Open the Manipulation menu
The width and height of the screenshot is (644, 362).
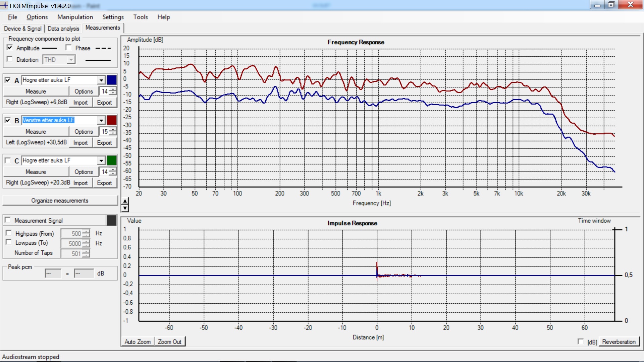pyautogui.click(x=75, y=17)
